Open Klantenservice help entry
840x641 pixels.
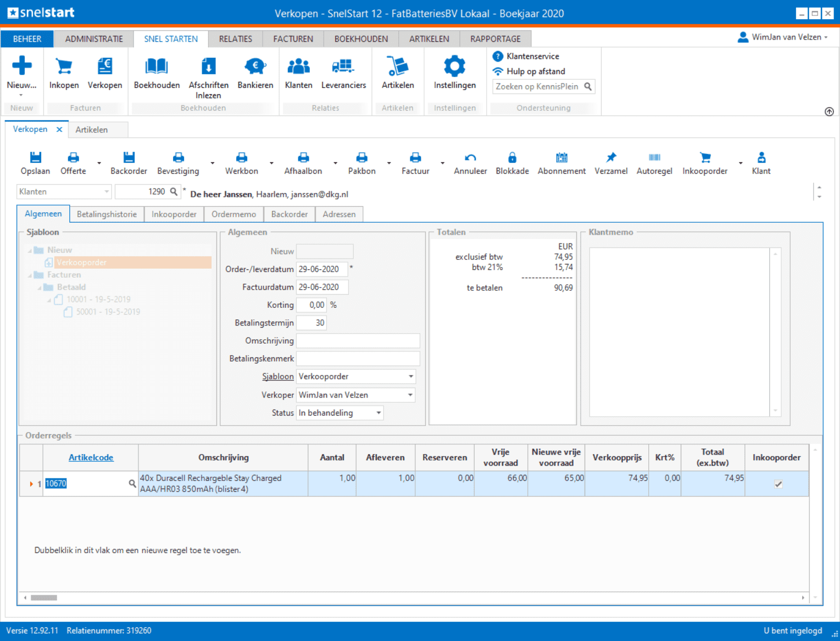click(x=526, y=56)
